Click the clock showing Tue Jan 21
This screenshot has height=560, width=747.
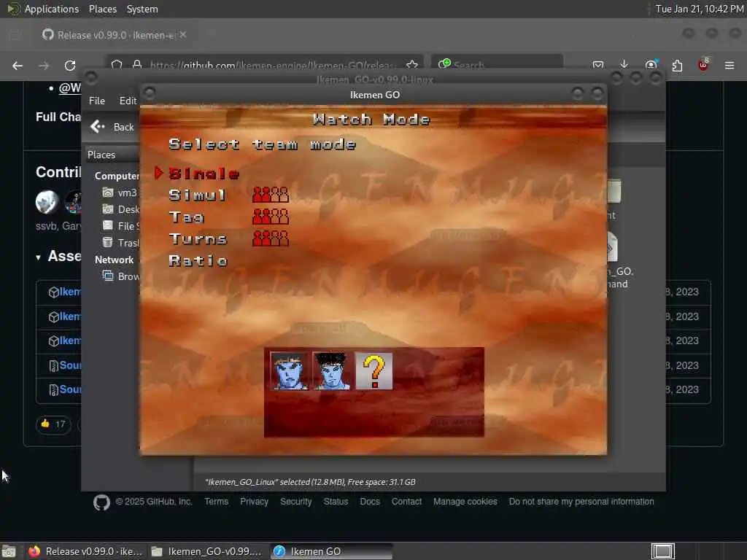[700, 9]
